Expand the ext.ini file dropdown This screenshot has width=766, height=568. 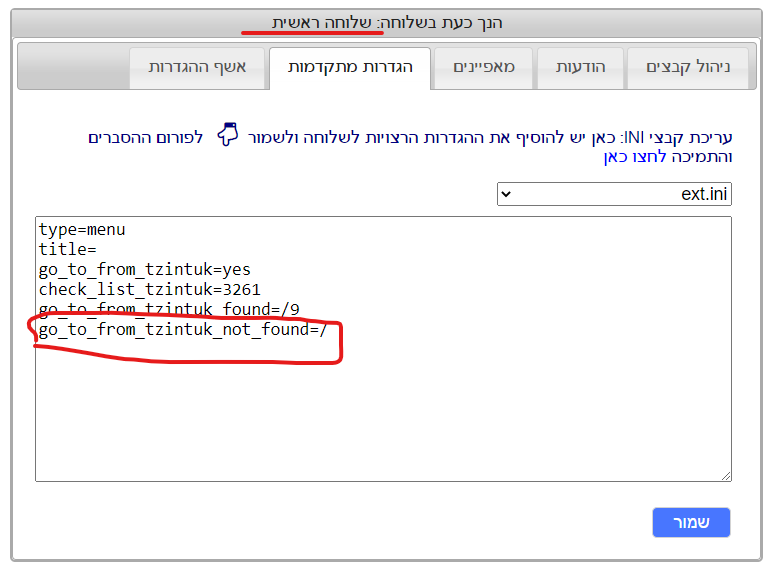point(614,194)
